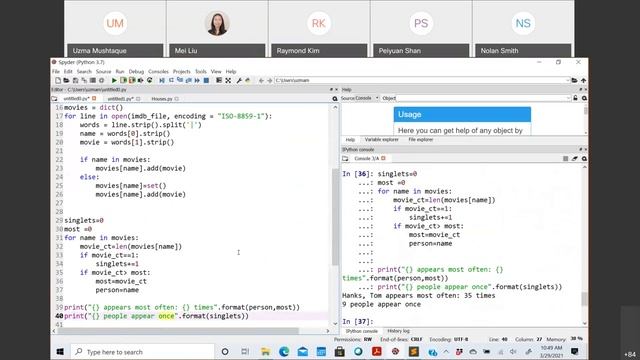Switch to the Variable explorer tab
The width and height of the screenshot is (640, 360).
pyautogui.click(x=382, y=140)
